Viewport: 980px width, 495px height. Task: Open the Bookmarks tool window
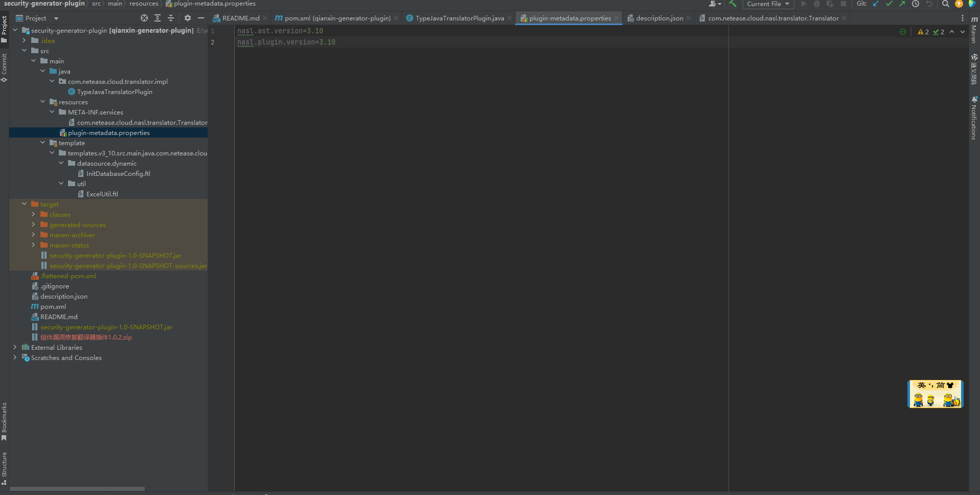coord(4,421)
